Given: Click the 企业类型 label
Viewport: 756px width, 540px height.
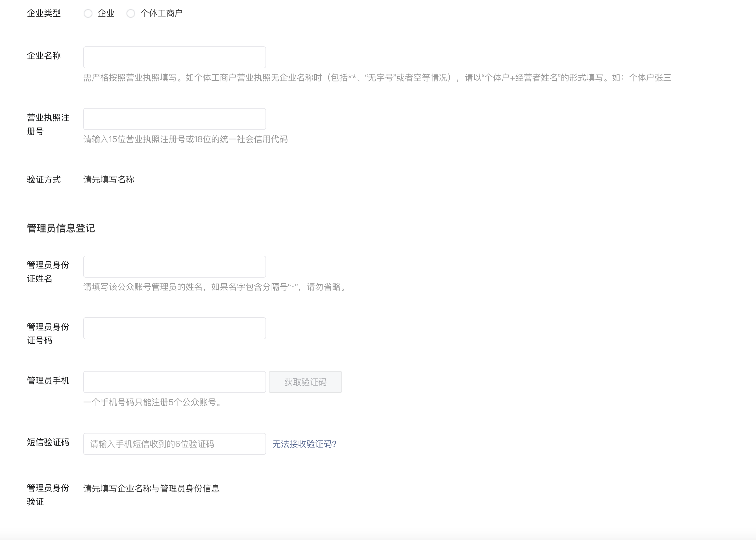Looking at the screenshot, I should [44, 13].
